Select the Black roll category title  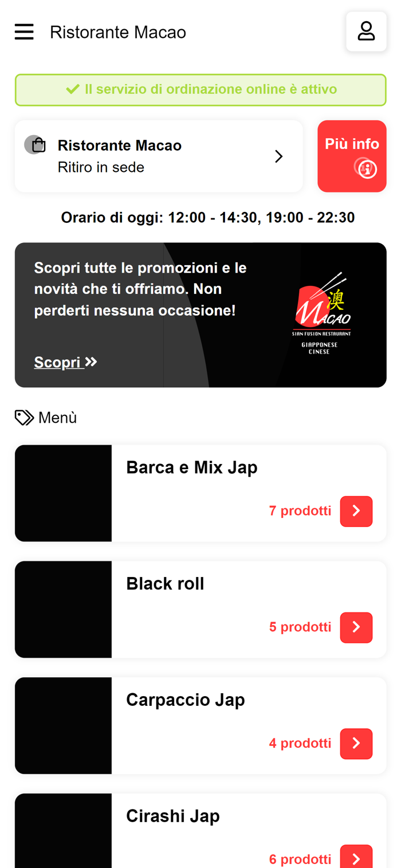(165, 583)
